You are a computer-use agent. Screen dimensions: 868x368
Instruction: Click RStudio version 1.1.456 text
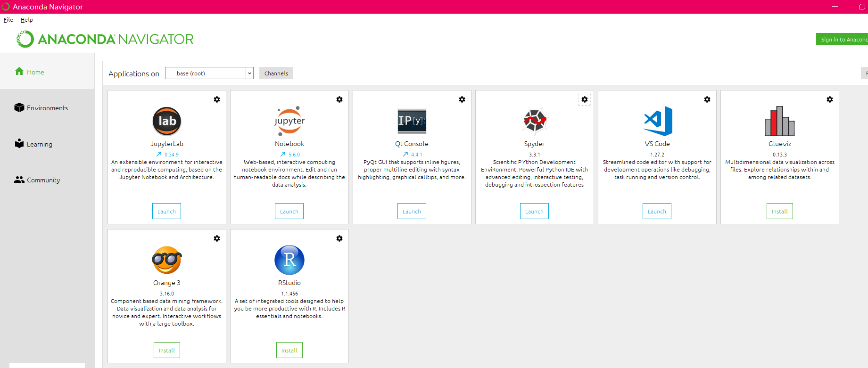pyautogui.click(x=289, y=294)
